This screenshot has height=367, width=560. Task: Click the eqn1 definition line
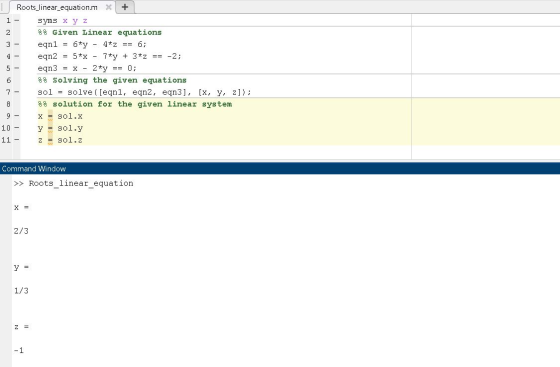tap(92, 44)
